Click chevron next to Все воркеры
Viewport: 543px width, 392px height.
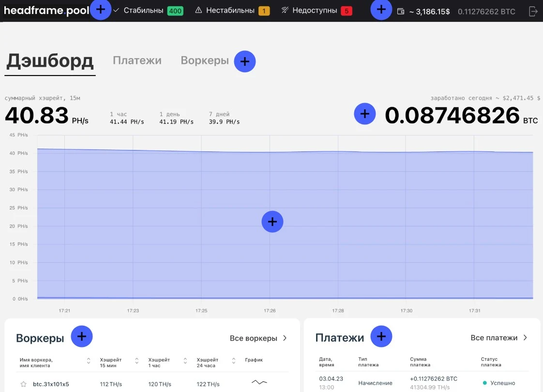click(x=285, y=338)
